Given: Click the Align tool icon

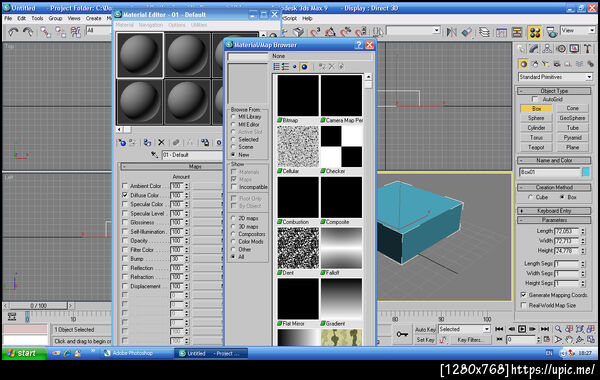Looking at the screenshot, I should pos(467,33).
